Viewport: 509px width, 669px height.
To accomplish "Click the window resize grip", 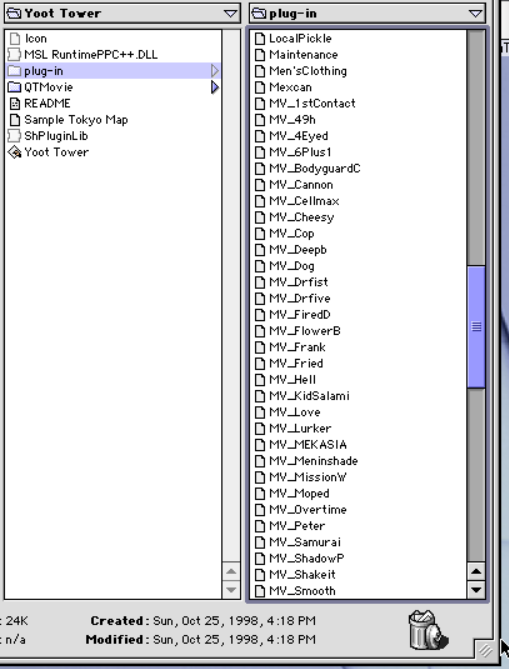I will tap(485, 650).
